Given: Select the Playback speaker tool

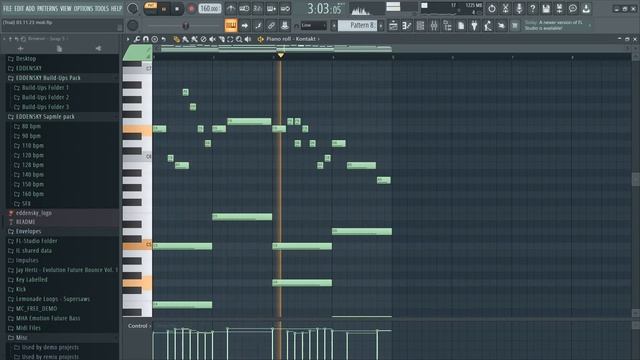Looking at the screenshot, I should pyautogui.click(x=248, y=39).
